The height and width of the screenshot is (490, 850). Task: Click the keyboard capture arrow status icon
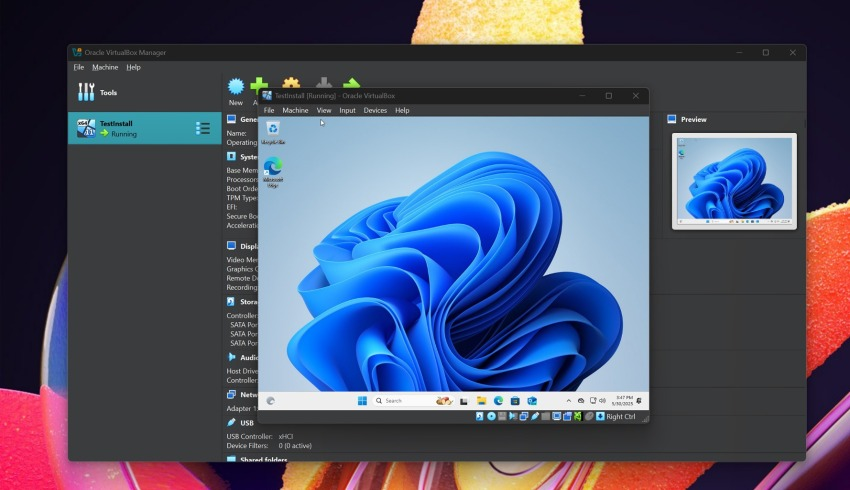(600, 416)
